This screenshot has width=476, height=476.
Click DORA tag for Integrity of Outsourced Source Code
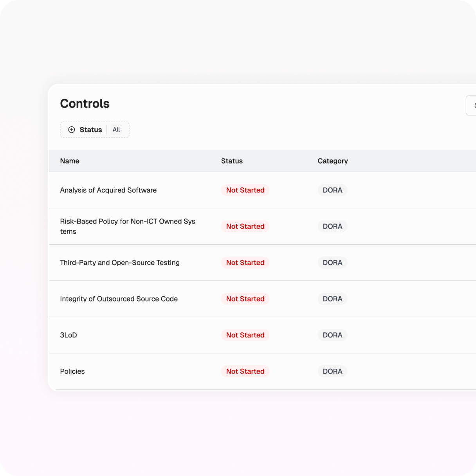pyautogui.click(x=332, y=299)
